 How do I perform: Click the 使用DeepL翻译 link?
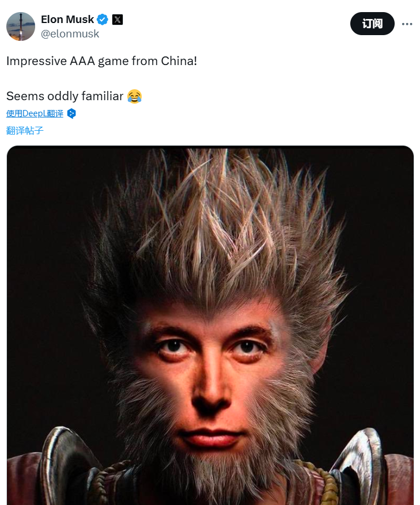[35, 113]
